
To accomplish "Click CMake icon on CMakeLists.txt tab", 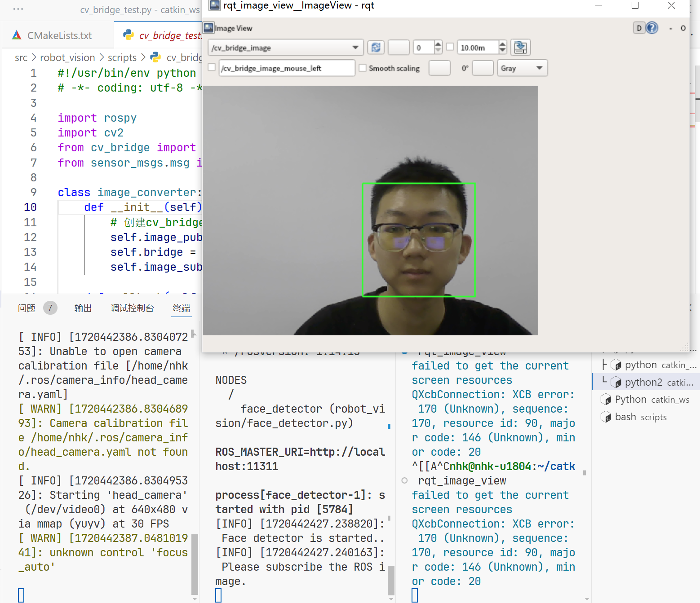I will (x=17, y=35).
